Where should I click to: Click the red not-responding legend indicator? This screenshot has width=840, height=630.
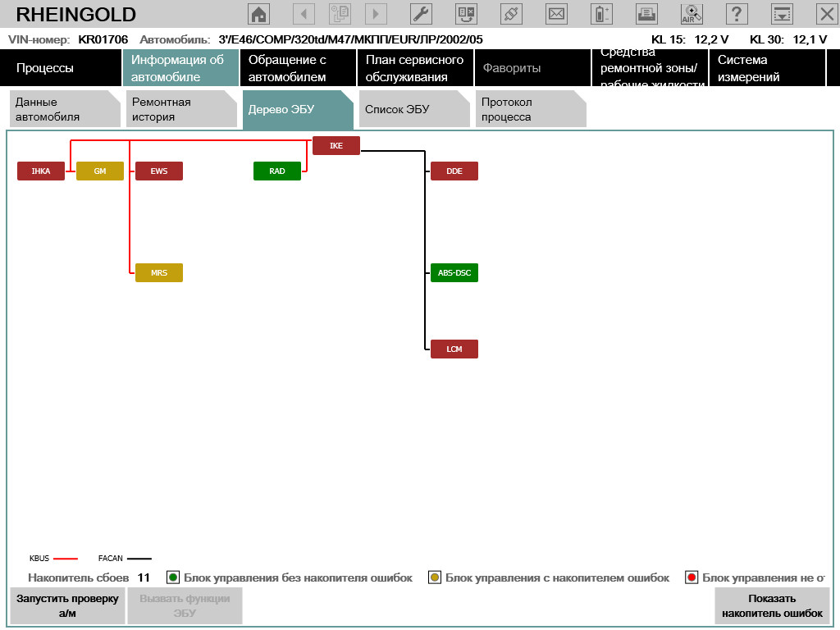pyautogui.click(x=692, y=577)
